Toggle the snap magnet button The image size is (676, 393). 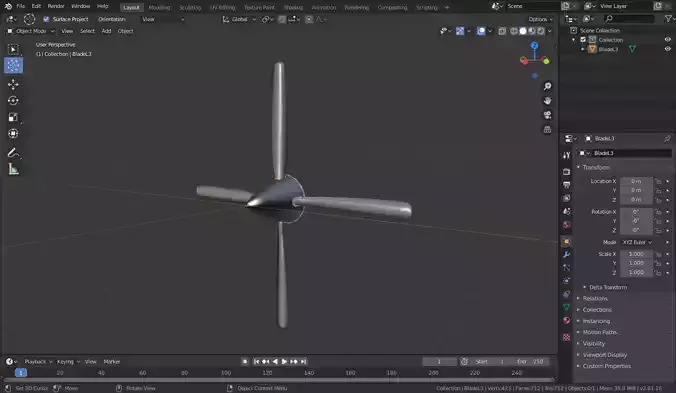(x=282, y=19)
